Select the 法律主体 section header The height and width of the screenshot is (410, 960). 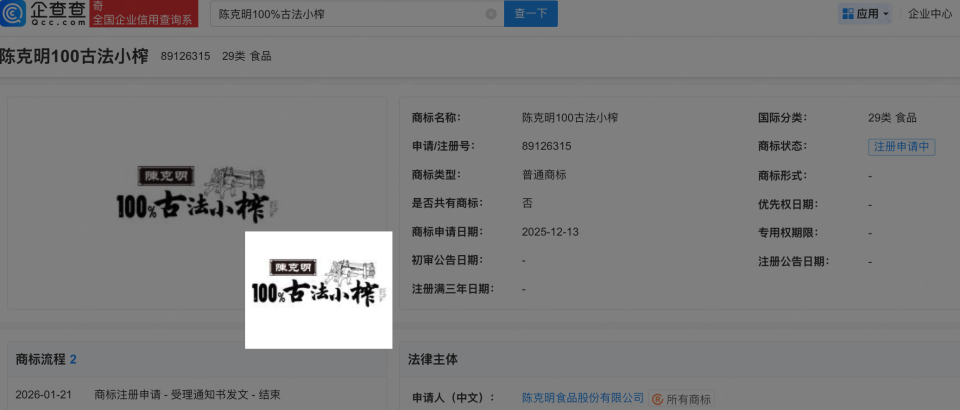click(x=433, y=360)
